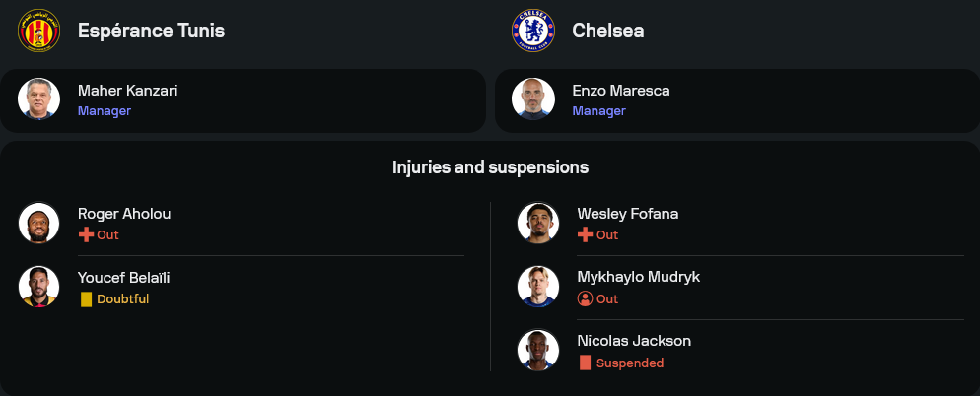The height and width of the screenshot is (396, 980).
Task: Click the yellow card icon by Youcef Belaïli
Action: (86, 298)
